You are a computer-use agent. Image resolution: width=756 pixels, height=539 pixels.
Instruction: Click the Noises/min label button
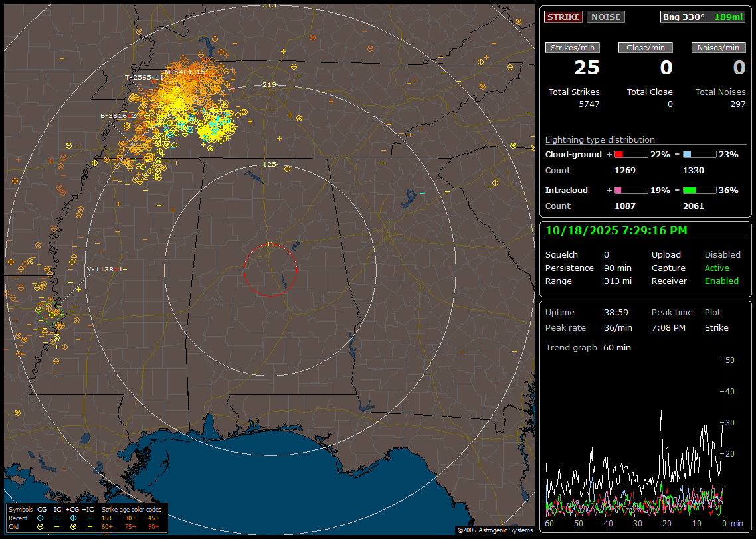[718, 48]
